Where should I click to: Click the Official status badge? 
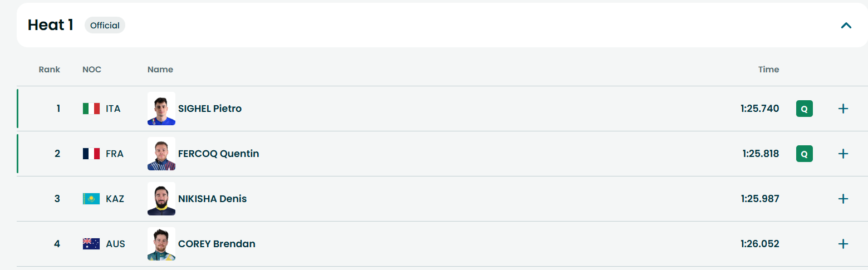coord(105,26)
